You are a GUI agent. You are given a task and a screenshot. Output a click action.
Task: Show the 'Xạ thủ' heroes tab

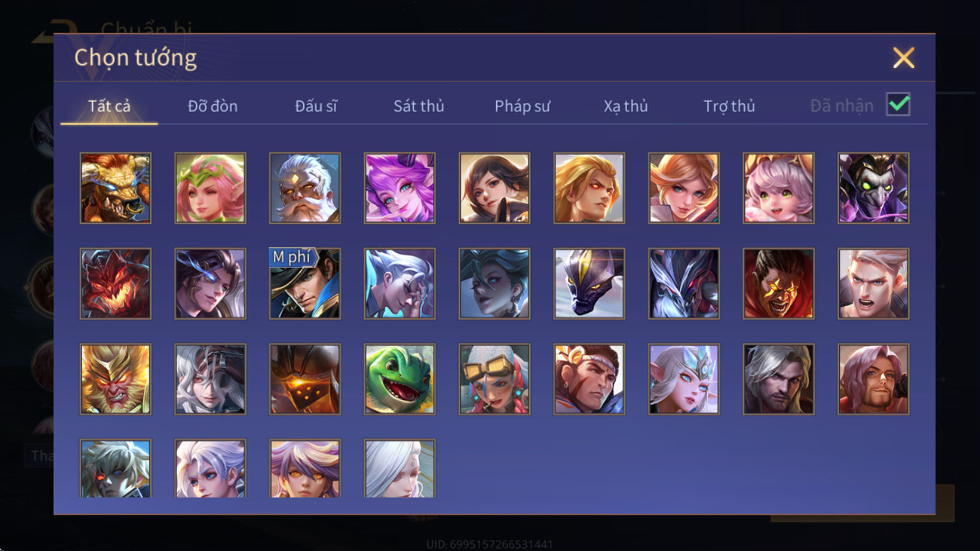625,106
